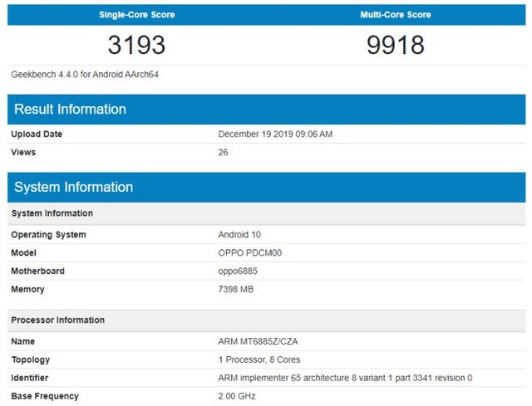Click the Geekbench 4.4.0 for Android AArch64 text

[x=85, y=74]
